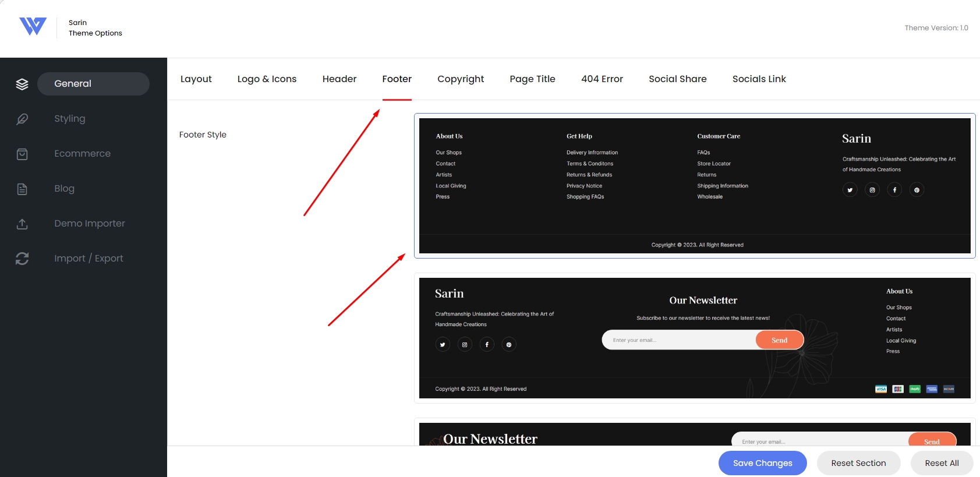Select the first four-column footer style thumbnail
This screenshot has height=477, width=980.
coord(695,186)
